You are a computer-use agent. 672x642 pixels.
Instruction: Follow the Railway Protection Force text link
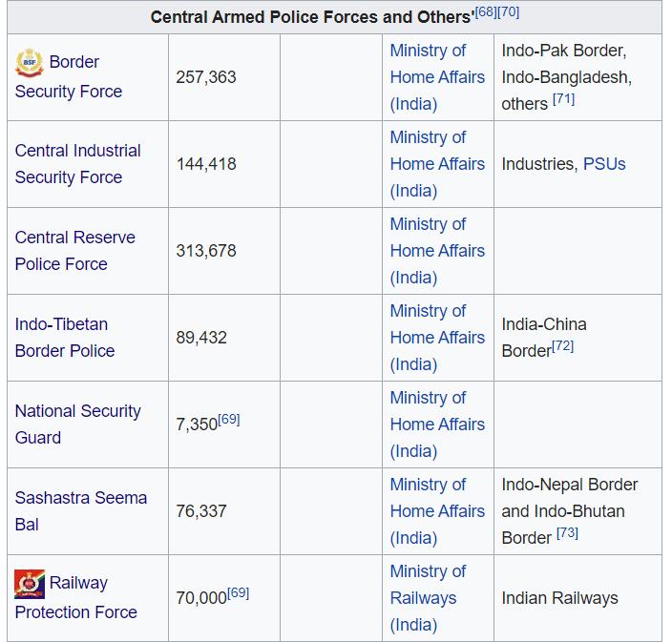point(75,597)
